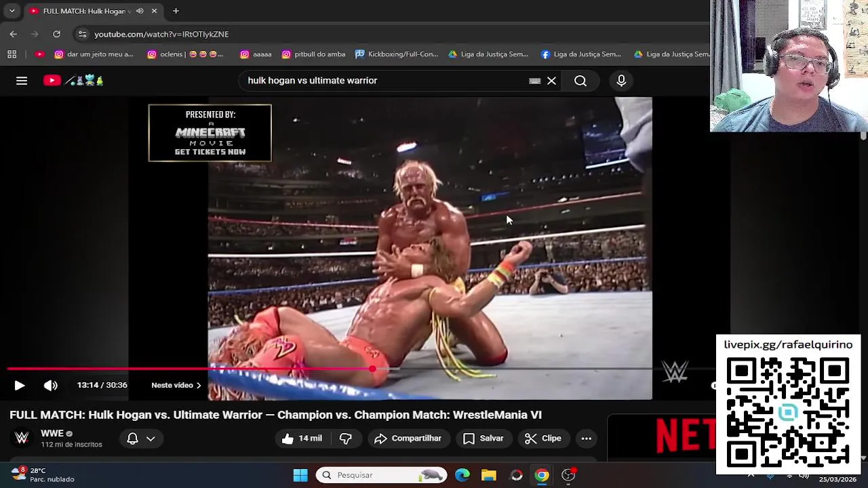Click the taskbar Pesquisar search box
The image size is (868, 488).
point(382,475)
